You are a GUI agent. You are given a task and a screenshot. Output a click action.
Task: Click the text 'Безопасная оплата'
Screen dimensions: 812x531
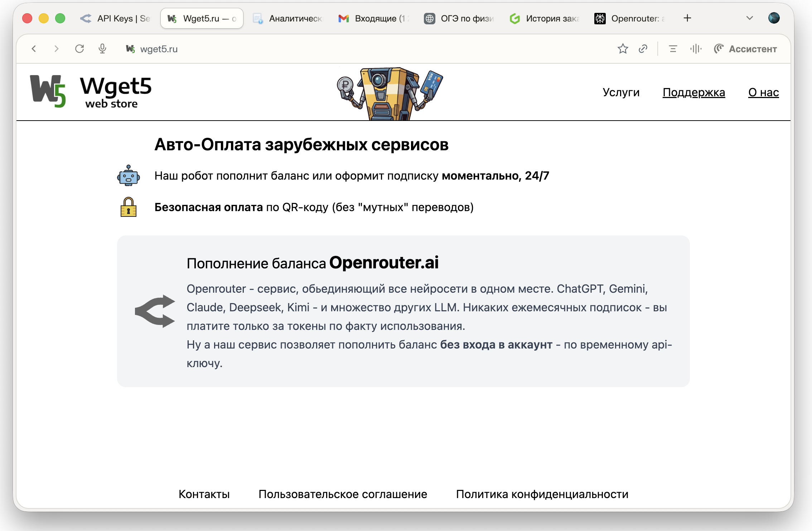[x=209, y=207]
